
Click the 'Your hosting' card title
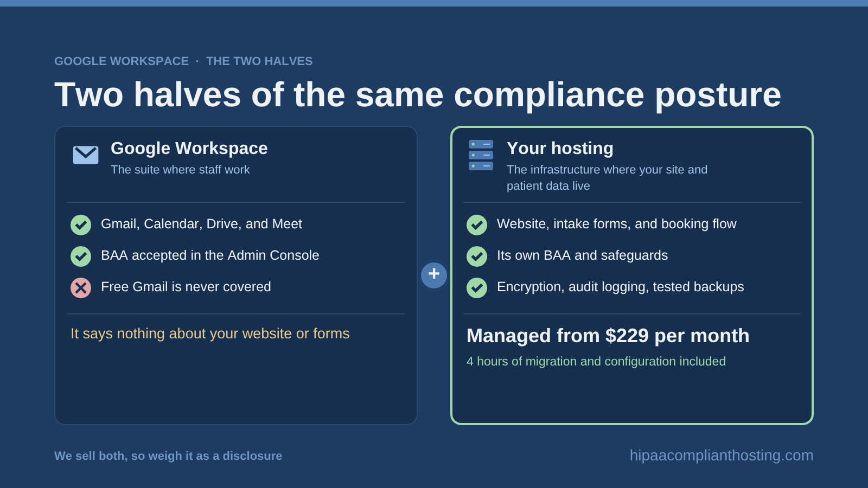[560, 148]
